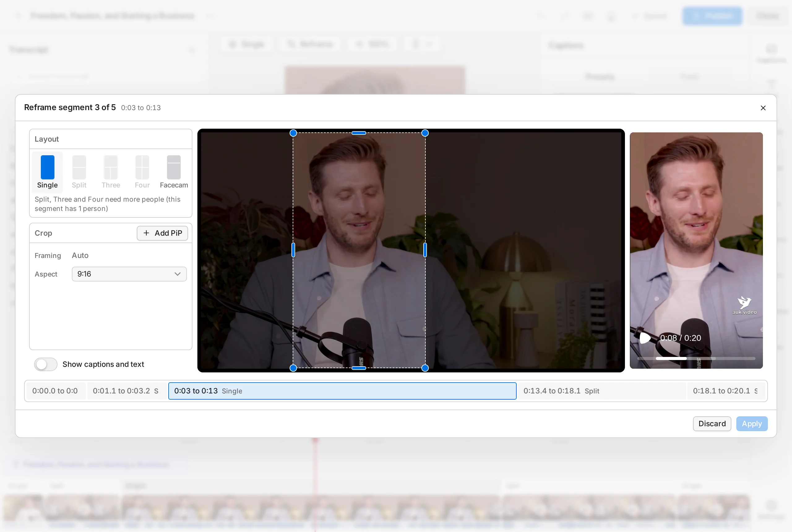The height and width of the screenshot is (532, 792).
Task: Click the bottom edge crop handle
Action: tap(359, 368)
